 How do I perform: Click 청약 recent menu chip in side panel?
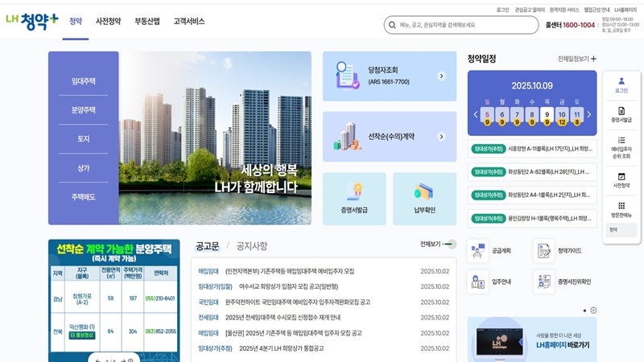click(x=621, y=230)
